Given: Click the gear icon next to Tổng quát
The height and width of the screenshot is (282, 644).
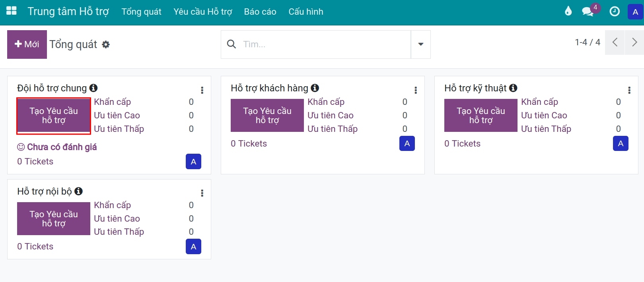Looking at the screenshot, I should tap(106, 44).
